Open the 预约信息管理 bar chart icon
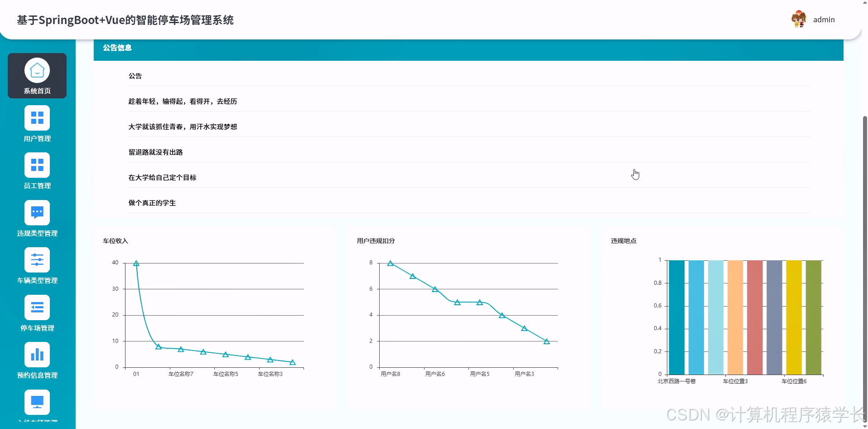The width and height of the screenshot is (868, 429). tap(37, 355)
